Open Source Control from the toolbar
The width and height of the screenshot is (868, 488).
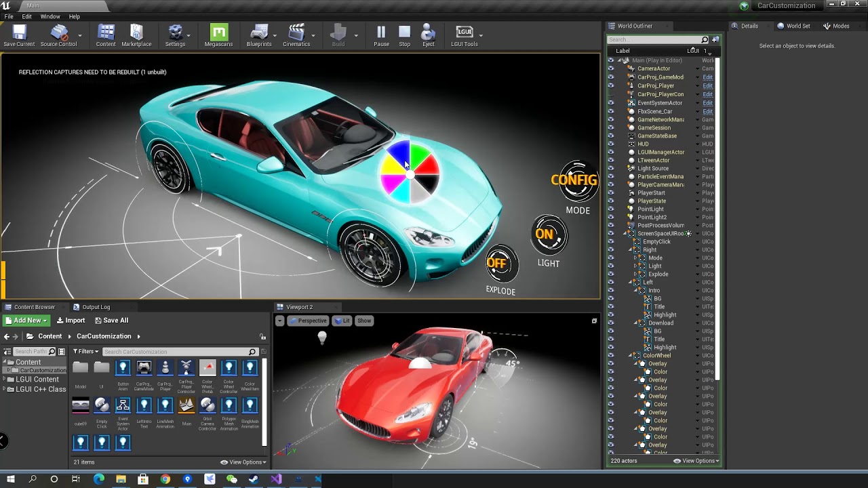[x=58, y=36]
